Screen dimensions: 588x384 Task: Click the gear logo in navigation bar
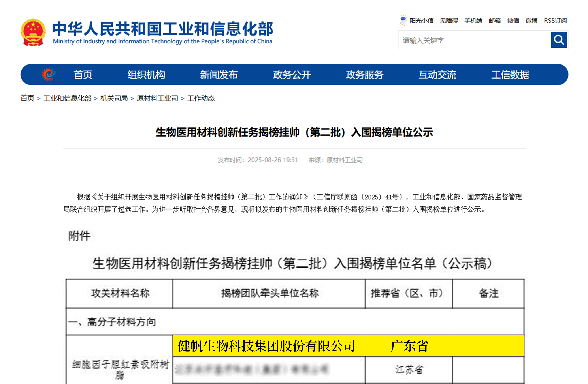[x=48, y=74]
